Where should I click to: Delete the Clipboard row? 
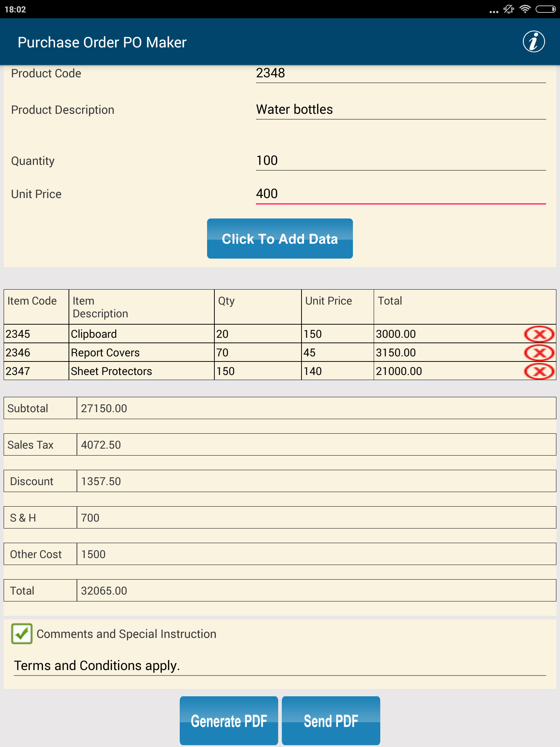539,334
